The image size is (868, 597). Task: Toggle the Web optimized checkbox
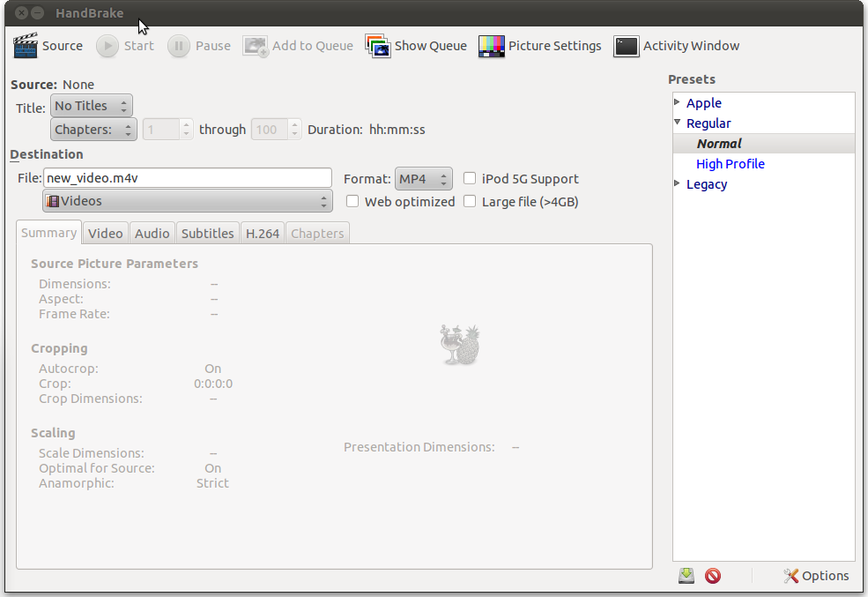352,201
